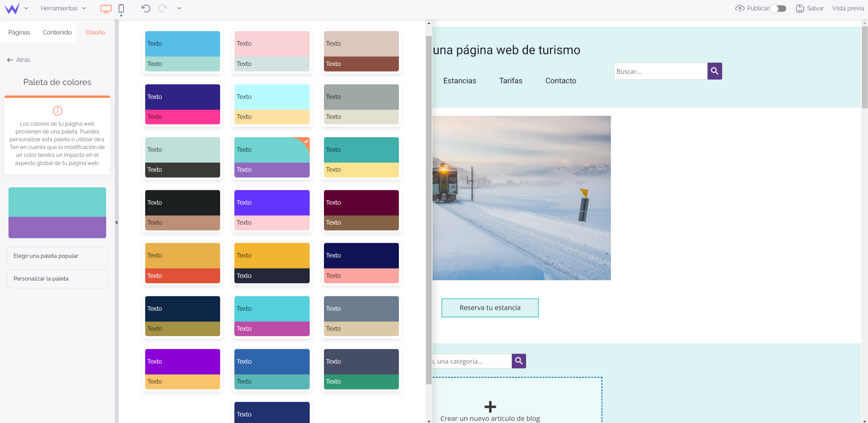Select the teal and yellow palette
The height and width of the screenshot is (423, 868).
[x=361, y=157]
